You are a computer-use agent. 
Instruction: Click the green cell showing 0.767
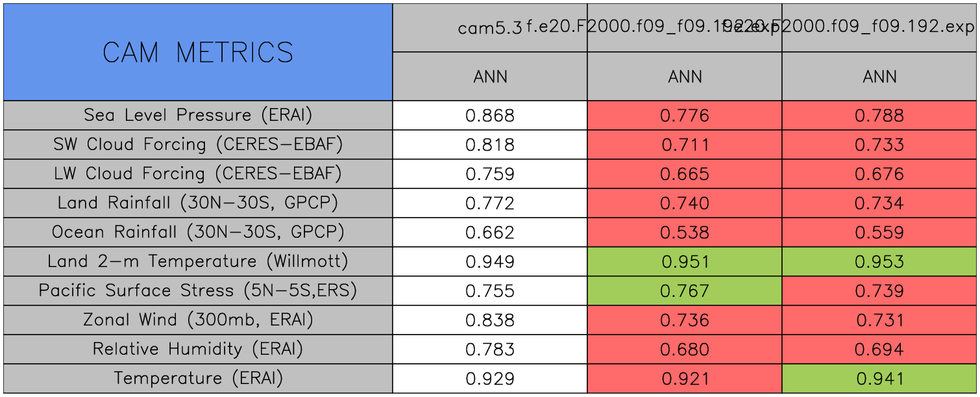click(685, 291)
